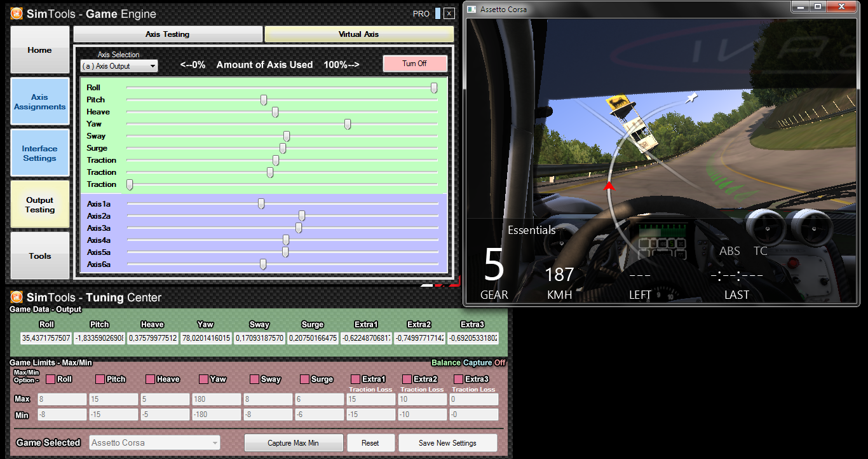Screen dimensions: 868x459
Task: Click the Axis6a slider handle
Action: point(263,264)
